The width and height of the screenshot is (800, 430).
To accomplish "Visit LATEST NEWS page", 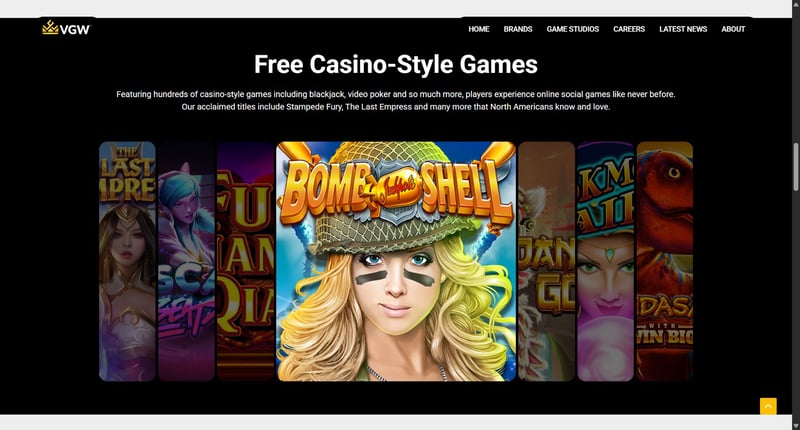I will [683, 29].
